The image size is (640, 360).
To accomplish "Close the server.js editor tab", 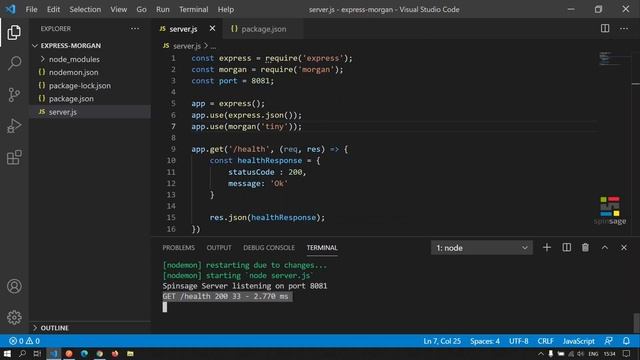I will 212,29.
